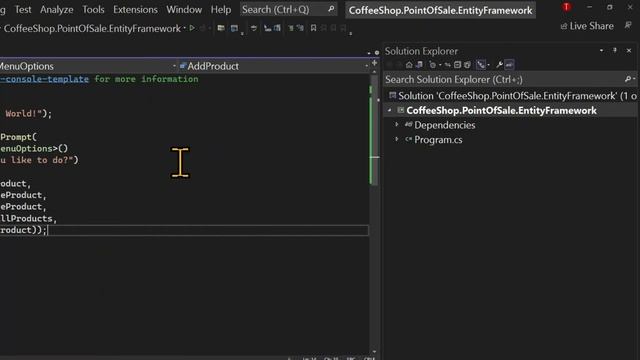Open the Extensions menu

pyautogui.click(x=135, y=9)
